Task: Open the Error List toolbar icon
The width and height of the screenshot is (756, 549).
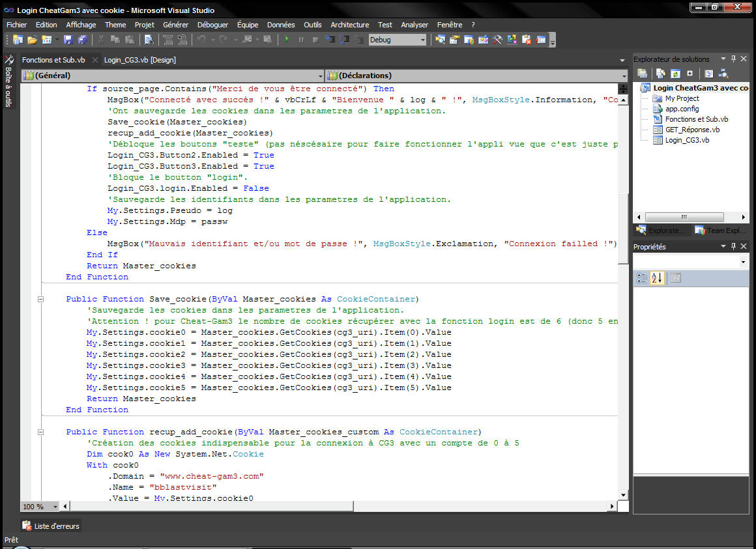Action: [x=527, y=40]
